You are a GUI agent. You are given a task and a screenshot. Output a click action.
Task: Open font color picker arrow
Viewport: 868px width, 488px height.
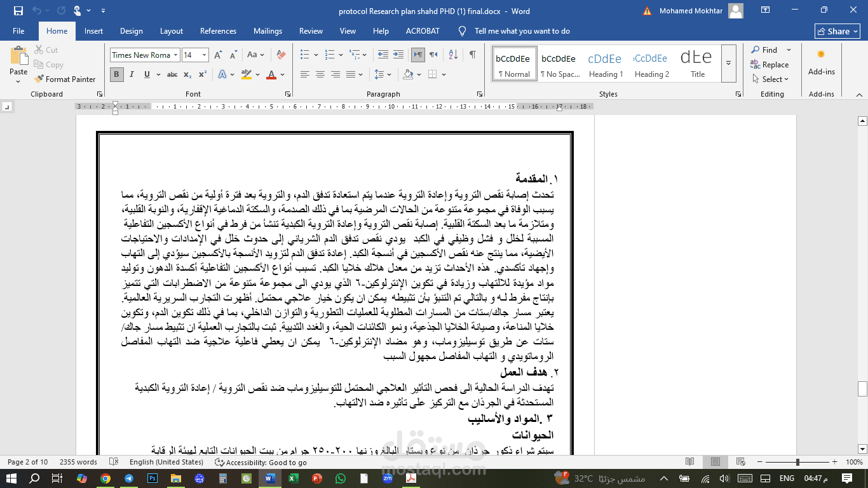point(282,74)
